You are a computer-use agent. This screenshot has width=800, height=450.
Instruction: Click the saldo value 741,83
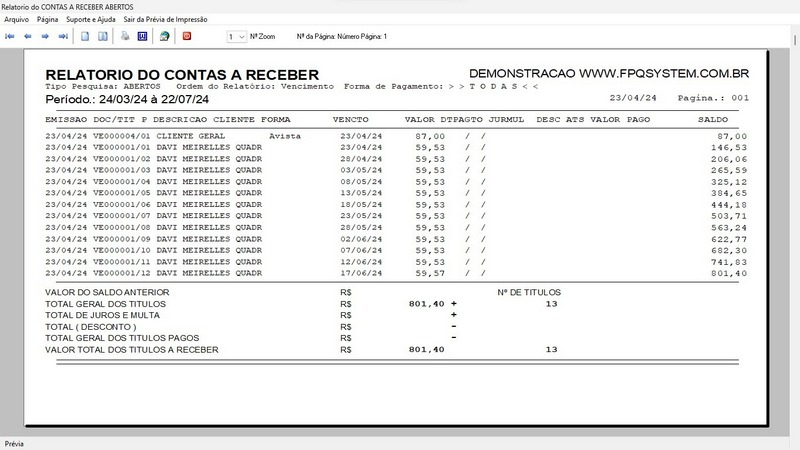tap(729, 262)
